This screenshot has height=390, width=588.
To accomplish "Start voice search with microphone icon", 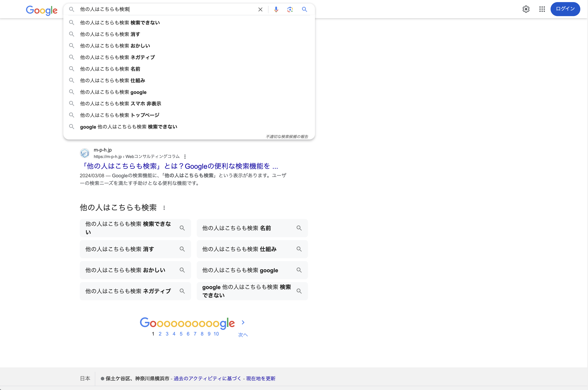I will [276, 9].
